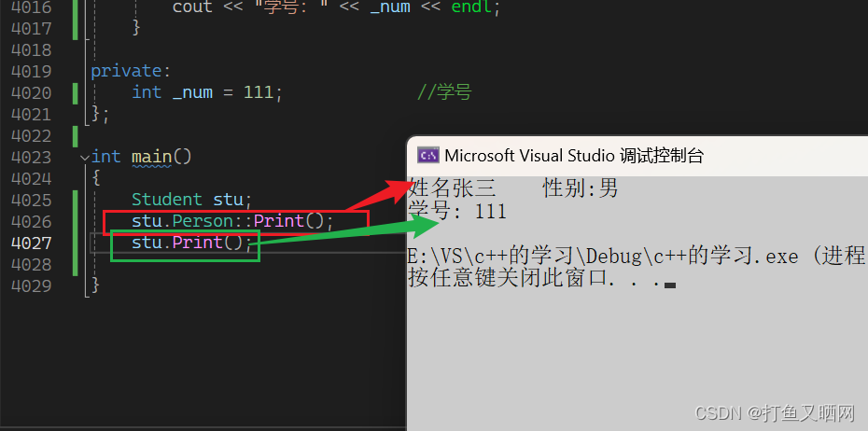Click line number 4020 in the gutter
Viewport: 868px width, 431px height.
31,92
